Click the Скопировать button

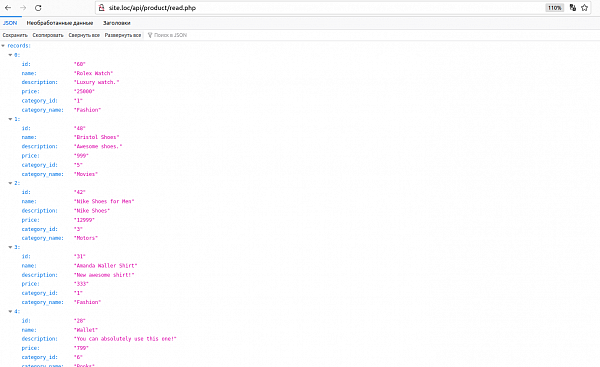tap(48, 35)
